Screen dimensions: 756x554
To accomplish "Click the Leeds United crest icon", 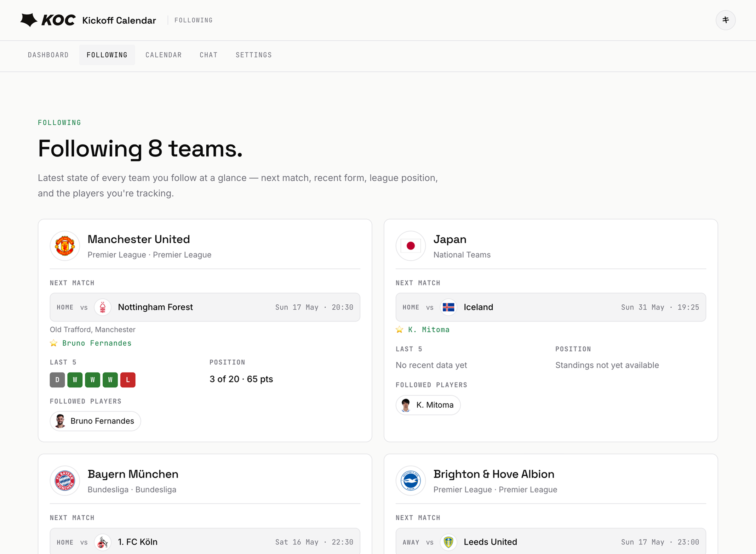I will 448,542.
